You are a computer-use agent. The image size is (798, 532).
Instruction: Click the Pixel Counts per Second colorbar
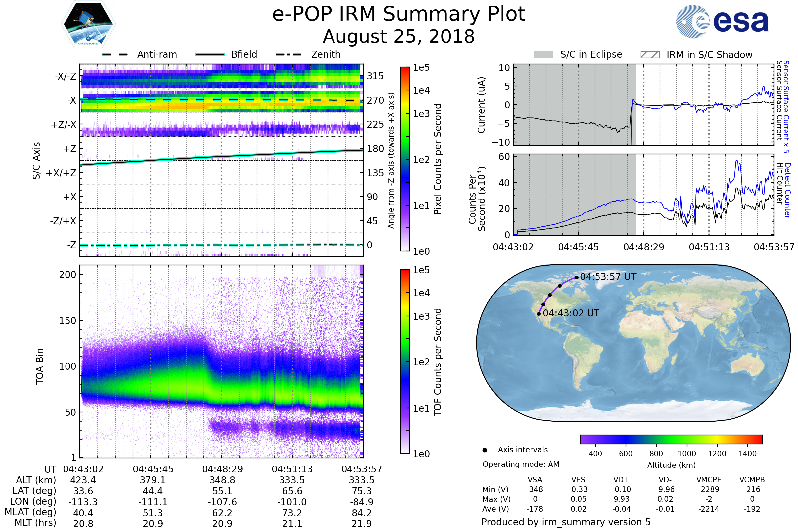point(405,159)
